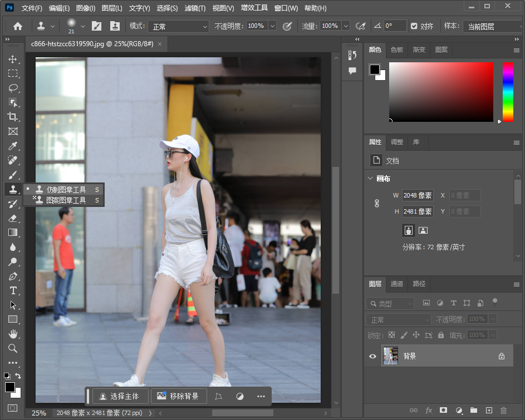525x420 pixels.
Task: Click the rainbow hue slider strip
Action: coord(508,91)
